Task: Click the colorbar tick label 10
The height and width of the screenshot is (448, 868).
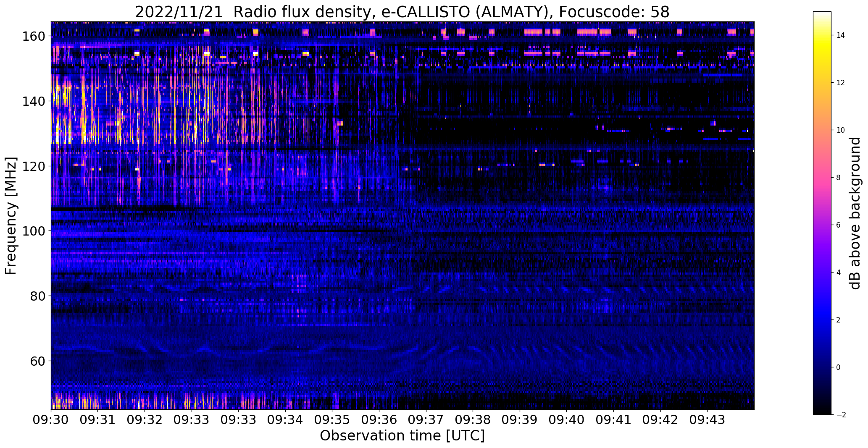Action: (841, 130)
